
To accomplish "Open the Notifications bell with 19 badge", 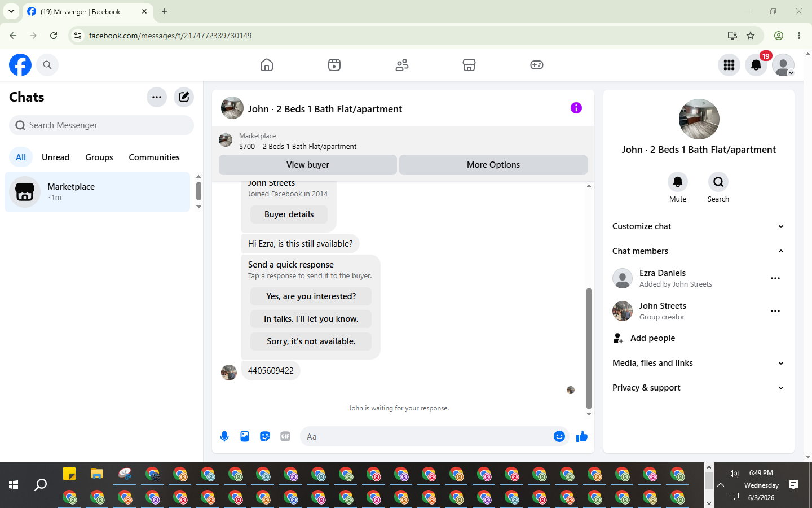I will [756, 65].
